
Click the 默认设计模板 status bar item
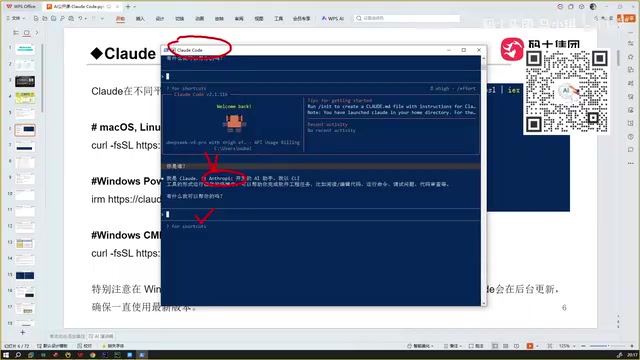tap(52, 346)
